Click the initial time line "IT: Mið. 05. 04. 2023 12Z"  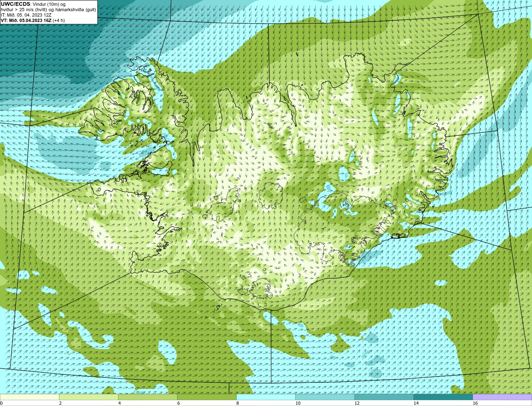[26, 15]
